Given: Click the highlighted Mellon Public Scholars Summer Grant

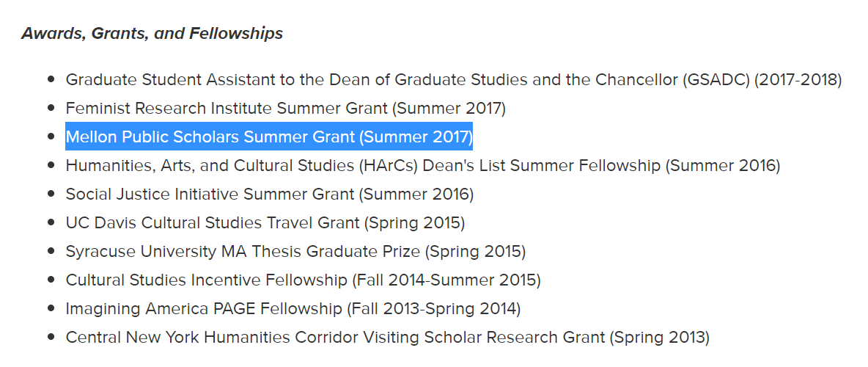Looking at the screenshot, I should (x=269, y=137).
